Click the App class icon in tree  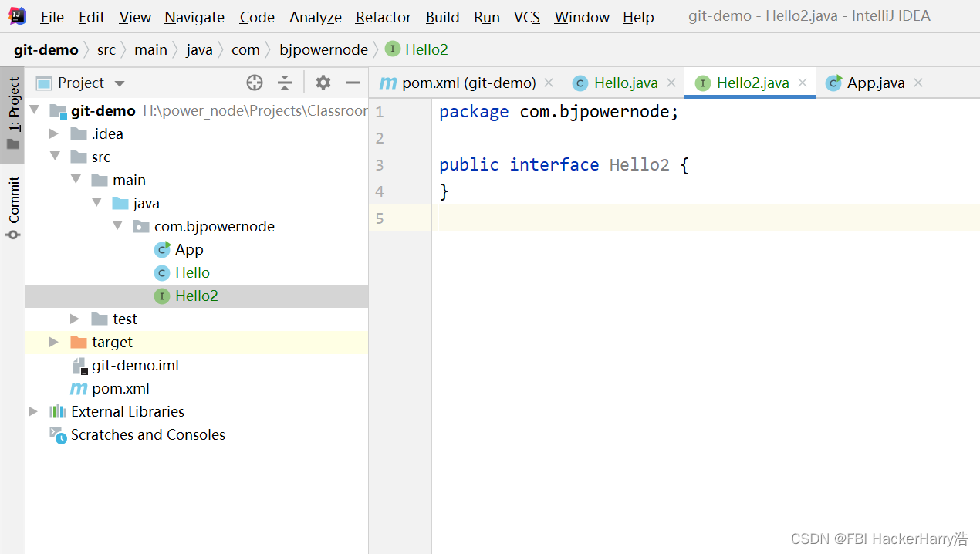162,249
